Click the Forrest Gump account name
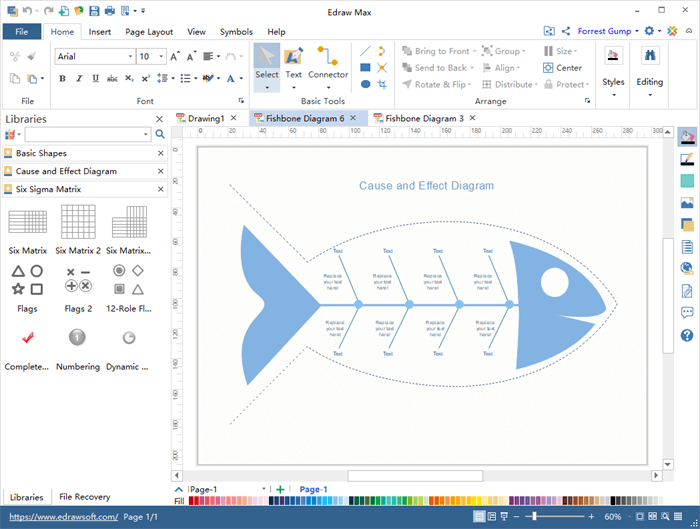 604,31
